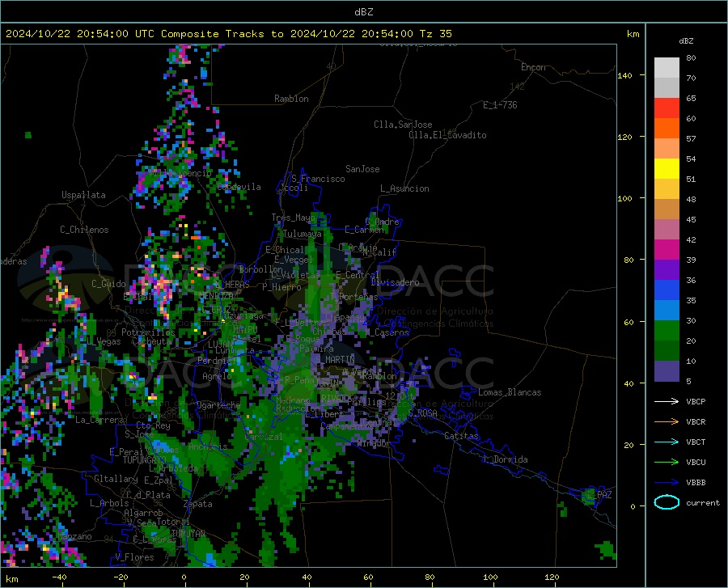Select the red 60-65 dBZ color swatch

point(667,108)
